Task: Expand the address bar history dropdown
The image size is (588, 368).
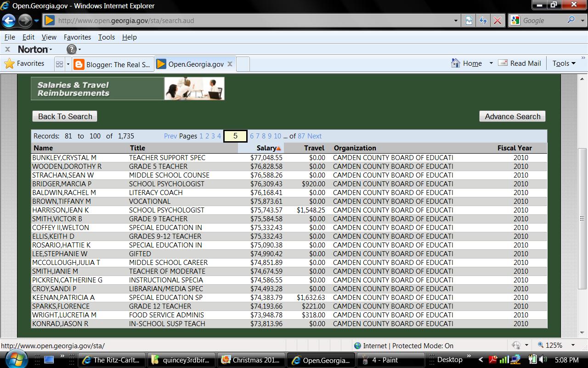Action: (x=456, y=21)
